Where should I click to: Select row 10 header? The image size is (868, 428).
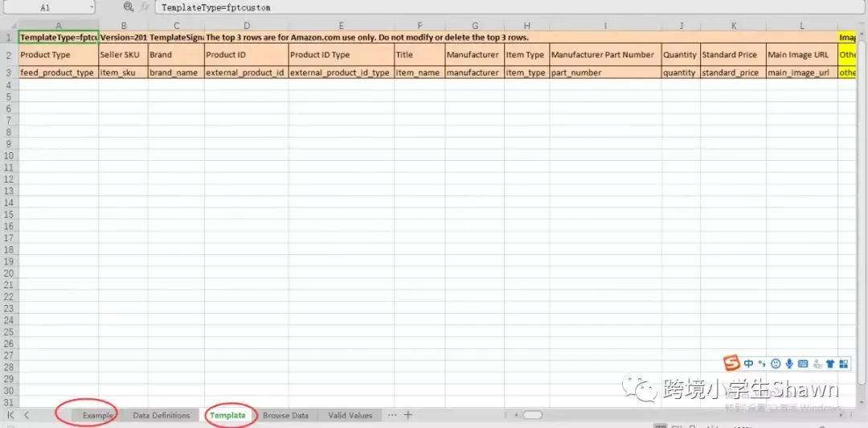click(x=9, y=155)
